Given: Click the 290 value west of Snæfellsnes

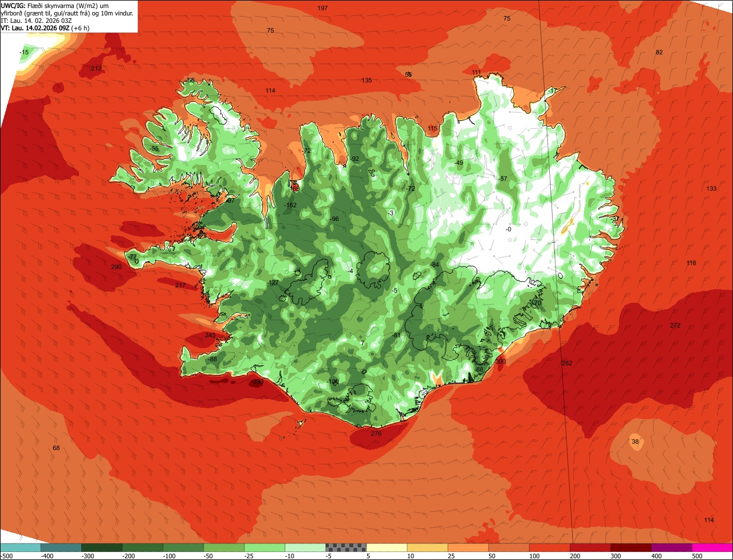Looking at the screenshot, I should click(116, 267).
